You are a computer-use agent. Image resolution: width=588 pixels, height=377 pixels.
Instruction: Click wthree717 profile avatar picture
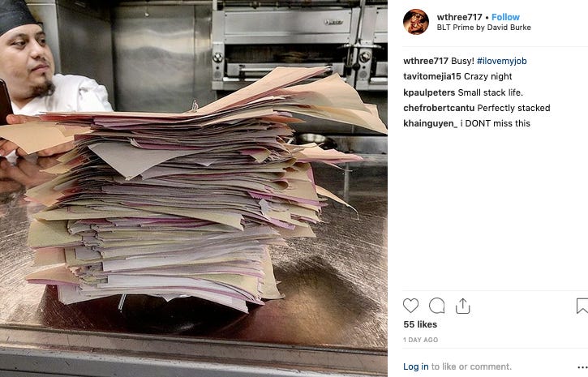pyautogui.click(x=416, y=22)
